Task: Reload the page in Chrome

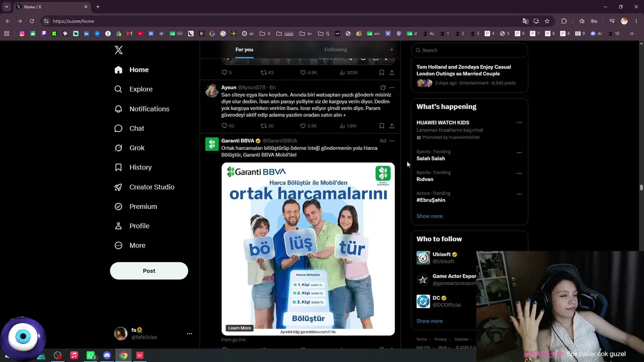Action: pos(32,21)
